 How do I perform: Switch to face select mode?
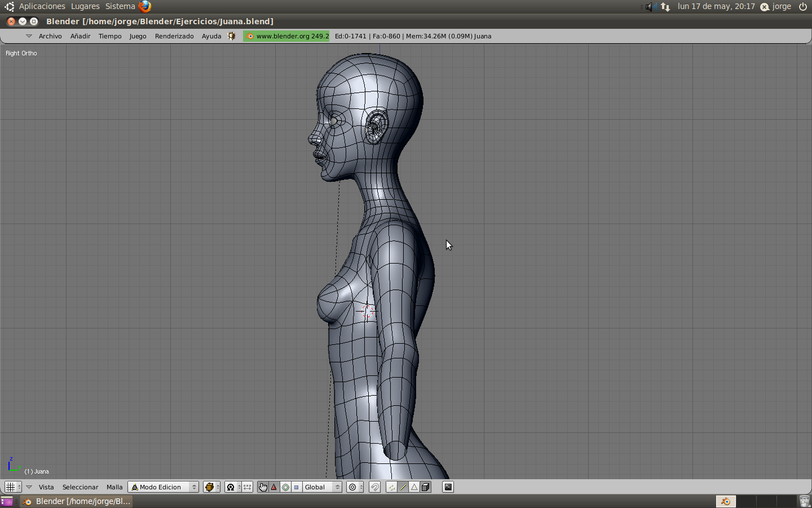click(x=414, y=487)
